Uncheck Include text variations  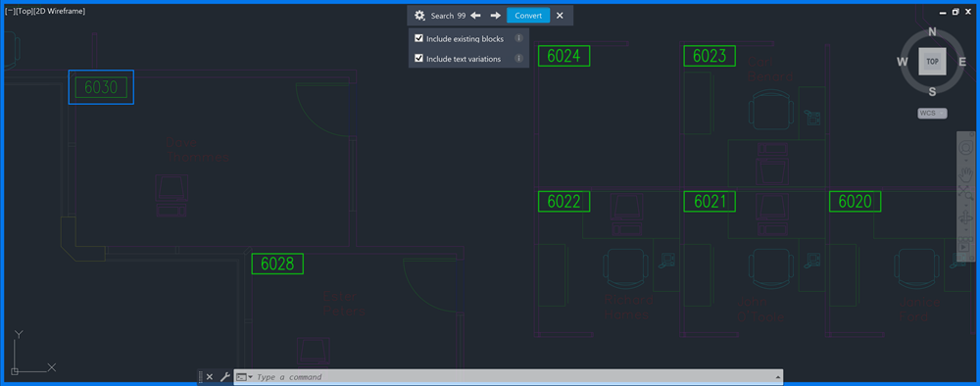(418, 58)
